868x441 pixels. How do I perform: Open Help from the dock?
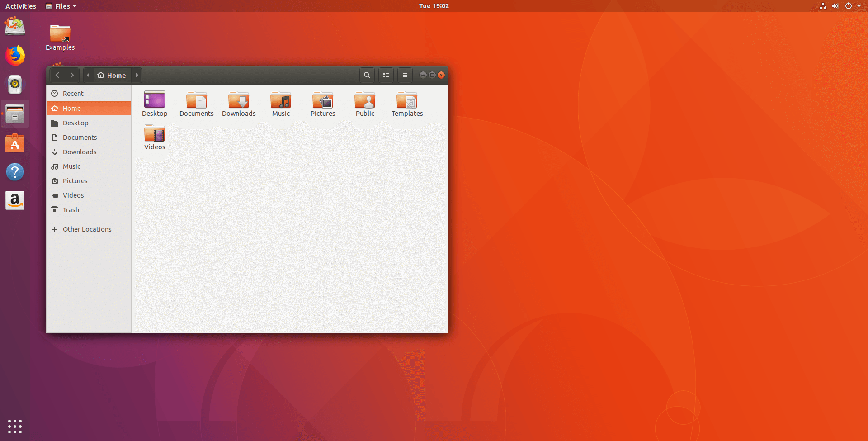coord(15,172)
